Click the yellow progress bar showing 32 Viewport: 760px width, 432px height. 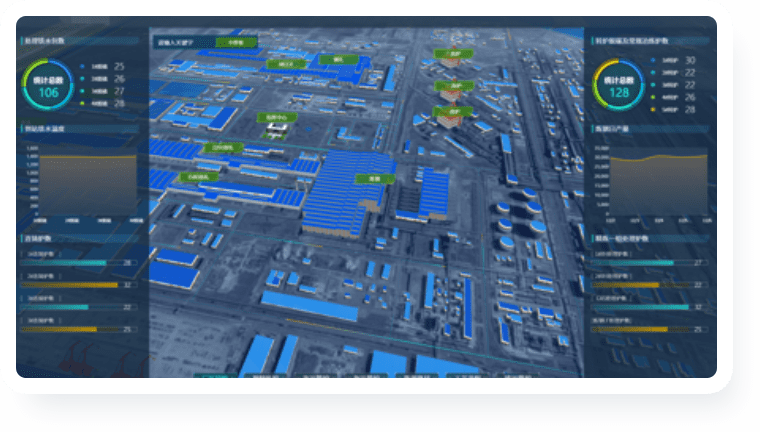point(79,285)
